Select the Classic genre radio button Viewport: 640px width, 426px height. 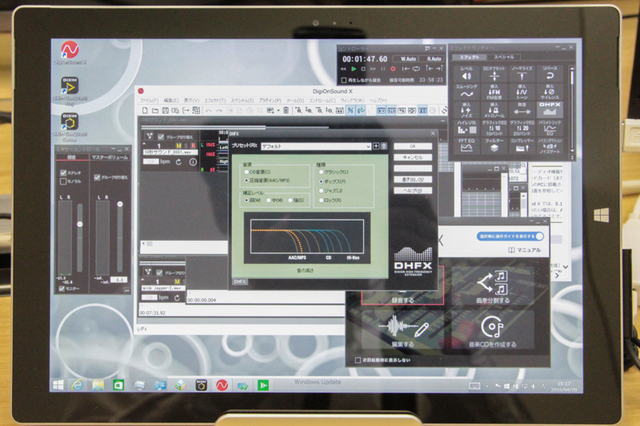point(320,171)
